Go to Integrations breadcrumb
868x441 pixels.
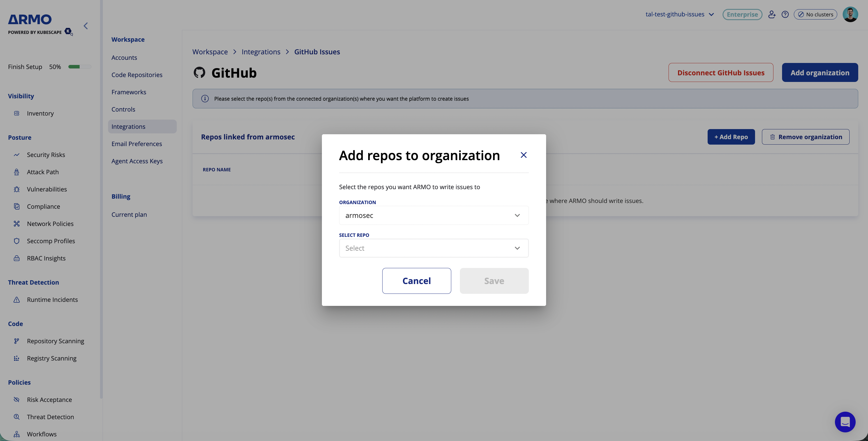coord(261,52)
